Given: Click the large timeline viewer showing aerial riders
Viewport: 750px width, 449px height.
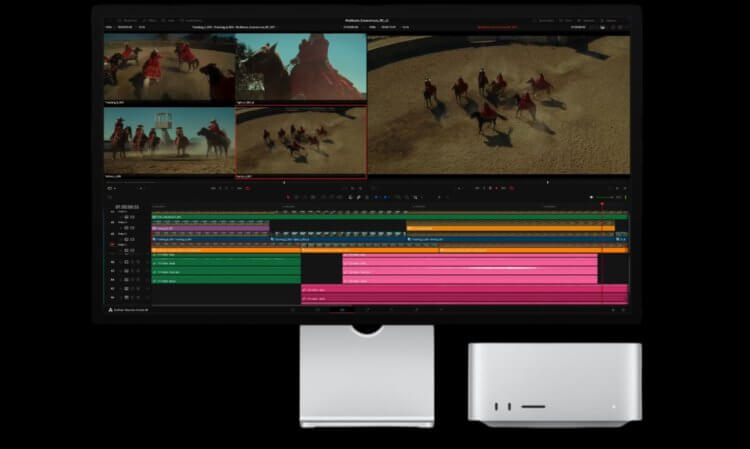Looking at the screenshot, I should (499, 104).
